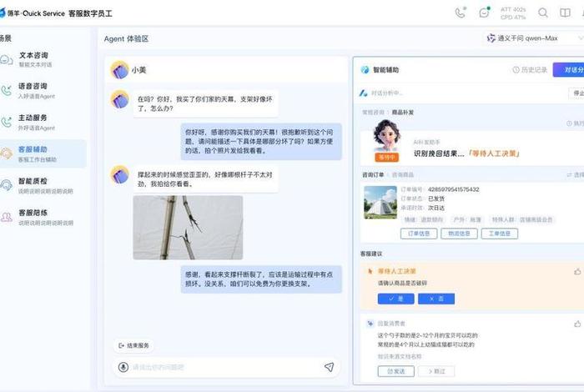The image size is (584, 392).
Task: Click the 语音咨询 phone icon
Action: pos(7,91)
